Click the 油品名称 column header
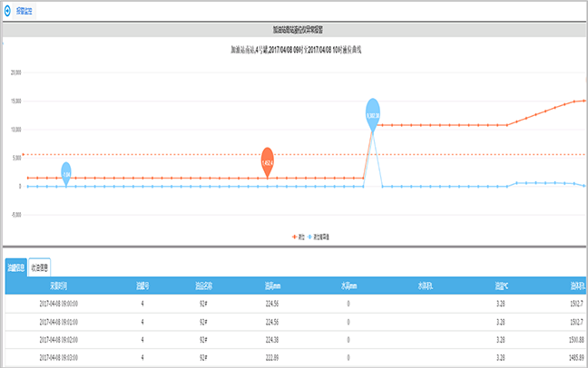Image resolution: width=588 pixels, height=368 pixels. click(205, 286)
